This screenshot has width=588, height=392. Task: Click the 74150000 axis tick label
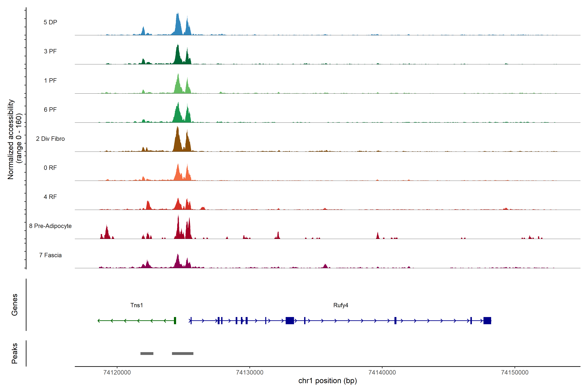[515, 373]
